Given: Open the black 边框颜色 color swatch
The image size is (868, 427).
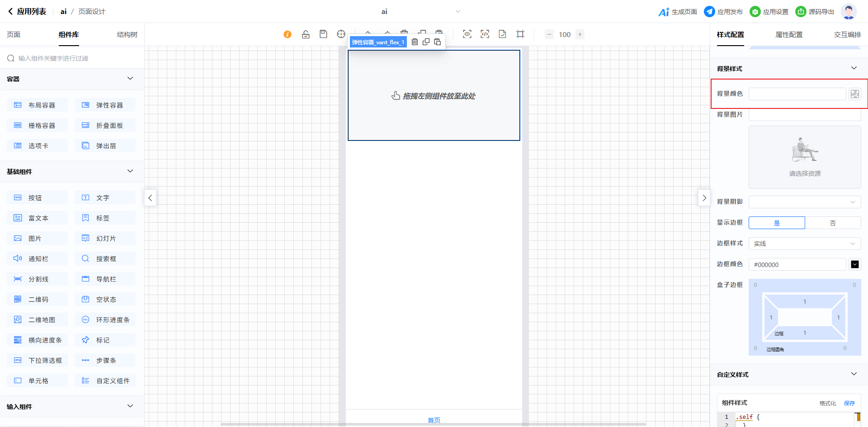Looking at the screenshot, I should point(854,264).
